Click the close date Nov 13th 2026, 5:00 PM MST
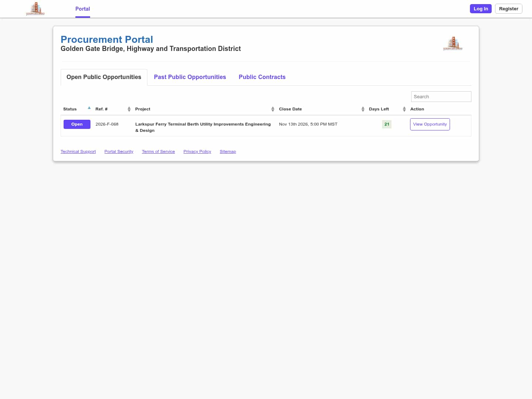This screenshot has height=399, width=532. [308, 125]
